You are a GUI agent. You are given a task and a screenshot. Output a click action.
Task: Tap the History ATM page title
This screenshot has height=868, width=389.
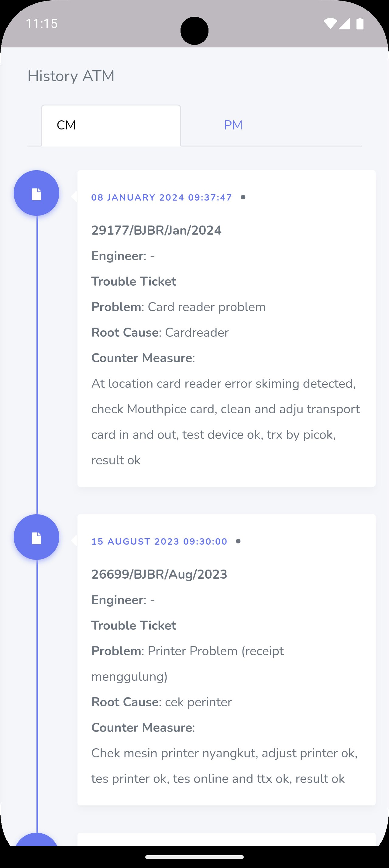pos(71,76)
